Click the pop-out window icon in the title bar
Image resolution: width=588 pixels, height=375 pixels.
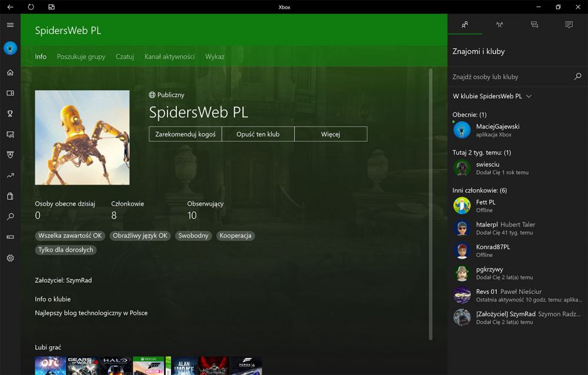tap(51, 6)
